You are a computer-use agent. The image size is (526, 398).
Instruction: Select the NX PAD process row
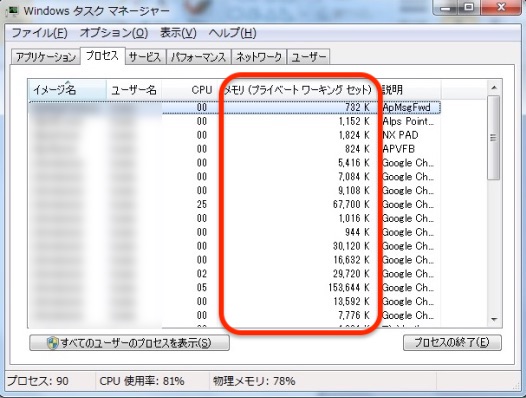point(235,135)
